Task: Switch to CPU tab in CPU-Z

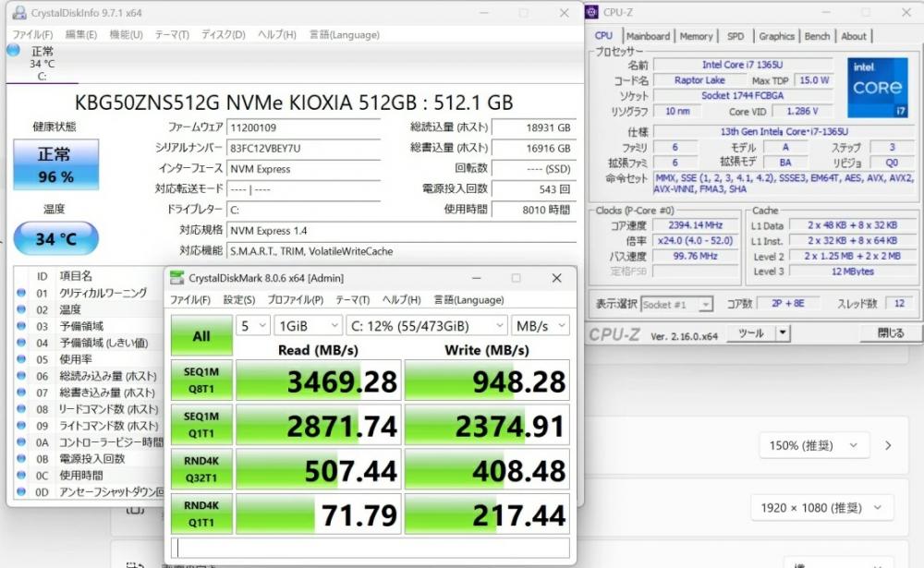Action: pos(603,36)
